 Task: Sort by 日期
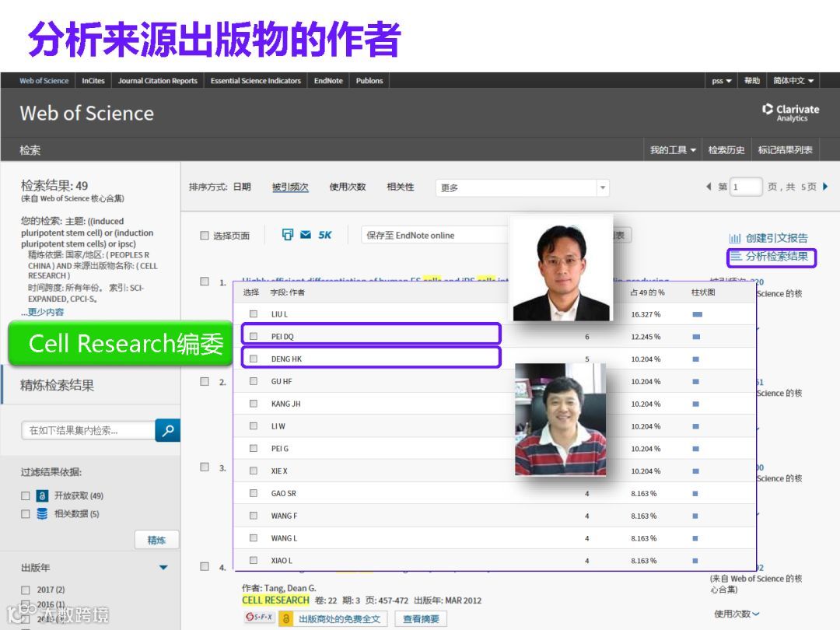(x=242, y=187)
